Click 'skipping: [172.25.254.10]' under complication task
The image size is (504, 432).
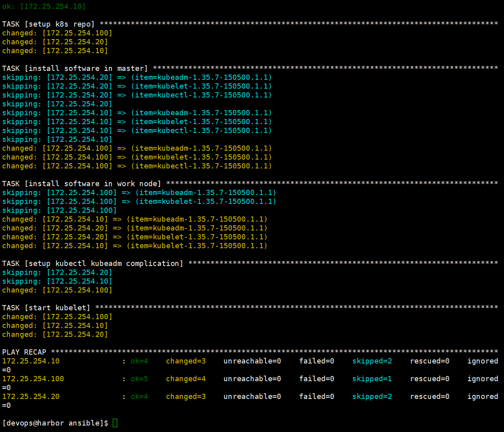click(57, 281)
